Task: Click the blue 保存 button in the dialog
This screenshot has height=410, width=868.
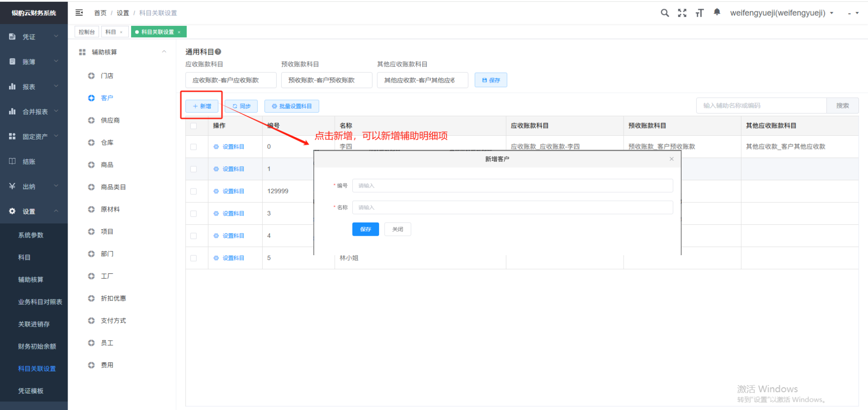Action: [x=366, y=229]
